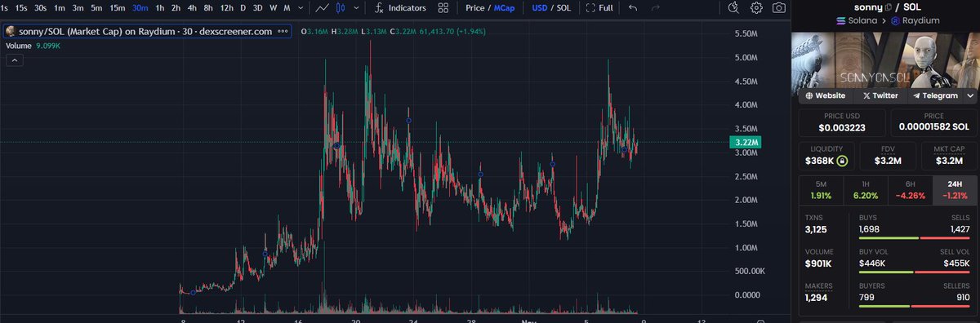Select the line chart style icon
980x323 pixels.
pyautogui.click(x=323, y=7)
